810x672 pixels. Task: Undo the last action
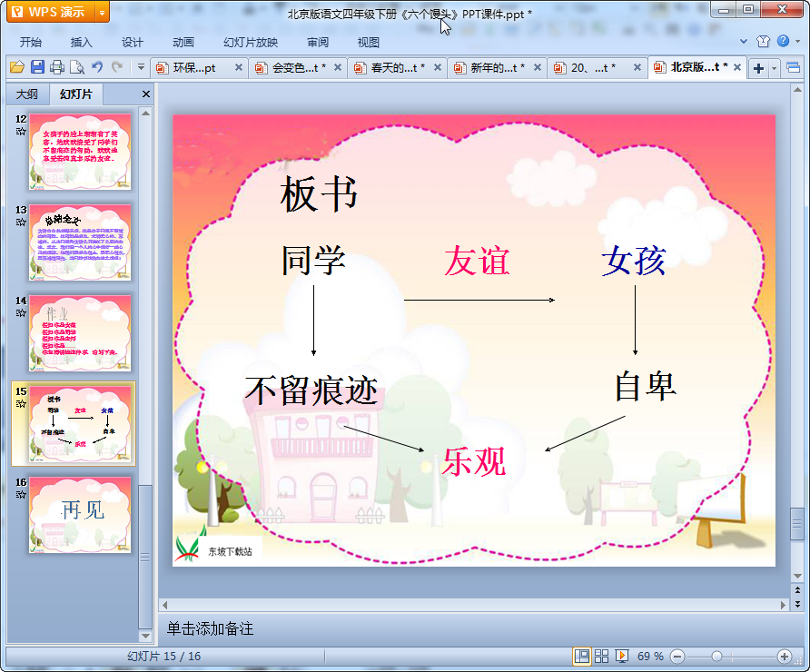(97, 67)
